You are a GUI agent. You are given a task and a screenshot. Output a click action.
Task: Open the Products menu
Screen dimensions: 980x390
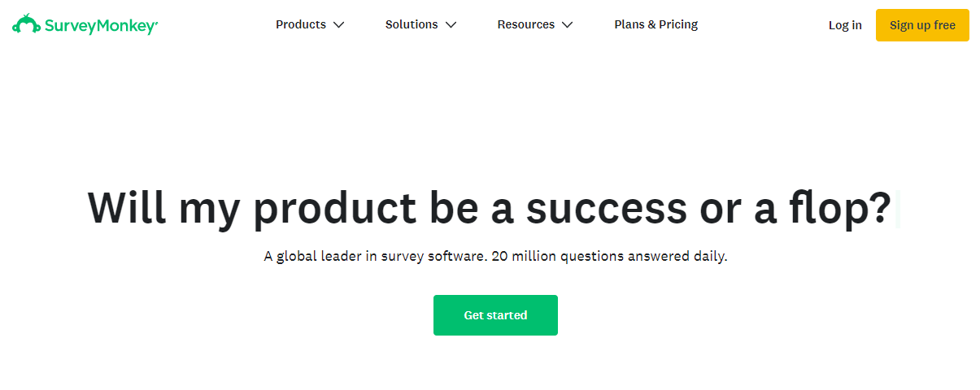[x=301, y=24]
